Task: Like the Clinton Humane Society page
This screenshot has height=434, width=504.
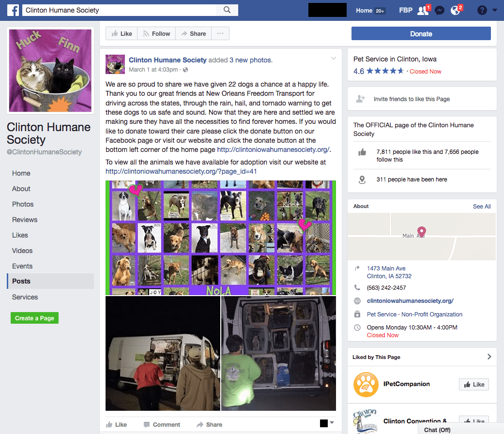Action: 122,33
